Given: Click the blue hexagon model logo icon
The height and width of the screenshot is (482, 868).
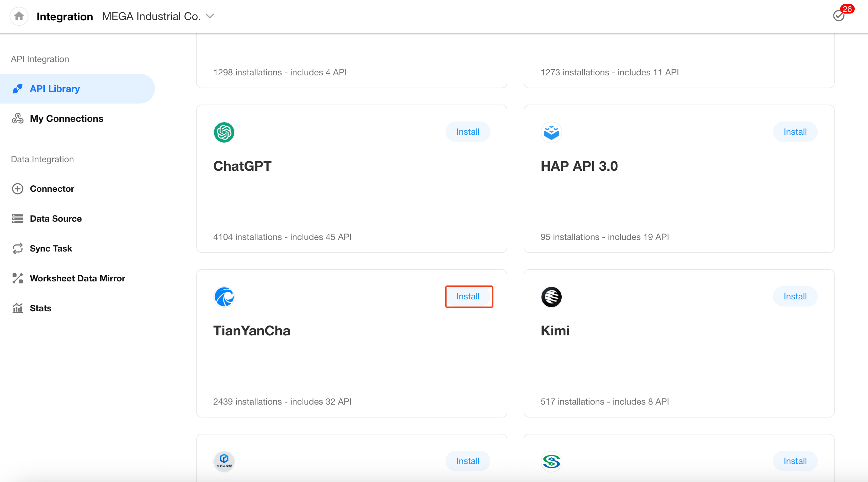Looking at the screenshot, I should click(x=224, y=461).
